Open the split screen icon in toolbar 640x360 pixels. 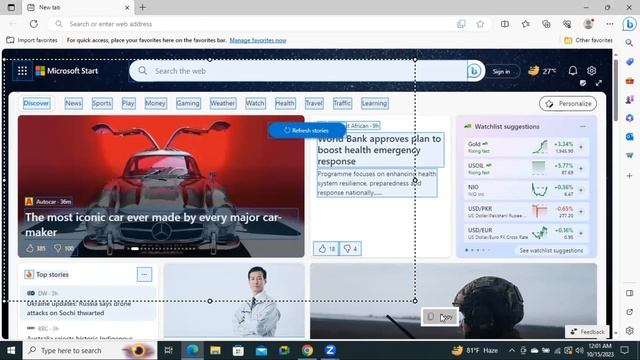pyautogui.click(x=505, y=24)
